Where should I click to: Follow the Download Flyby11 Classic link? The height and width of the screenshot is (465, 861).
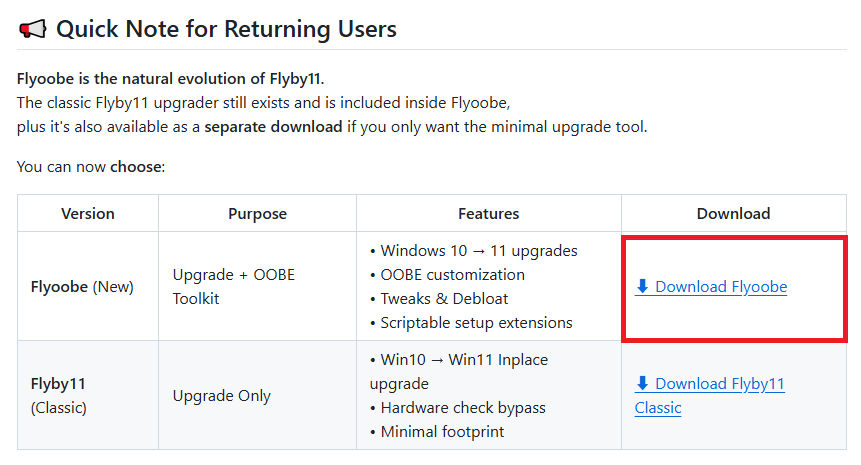[719, 384]
